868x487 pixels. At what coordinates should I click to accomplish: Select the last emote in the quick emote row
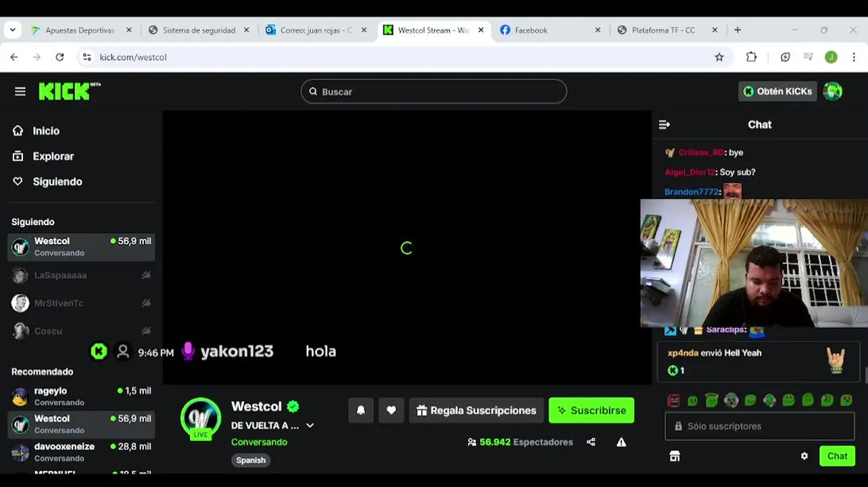coord(846,400)
